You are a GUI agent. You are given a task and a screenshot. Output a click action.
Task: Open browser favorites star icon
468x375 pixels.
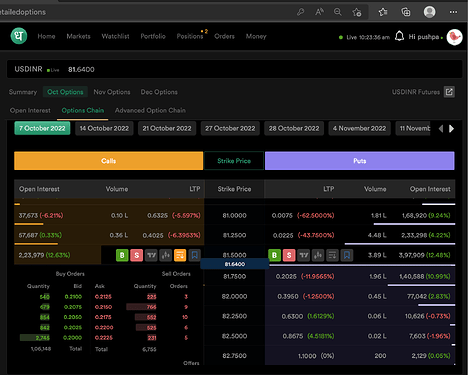click(x=383, y=12)
